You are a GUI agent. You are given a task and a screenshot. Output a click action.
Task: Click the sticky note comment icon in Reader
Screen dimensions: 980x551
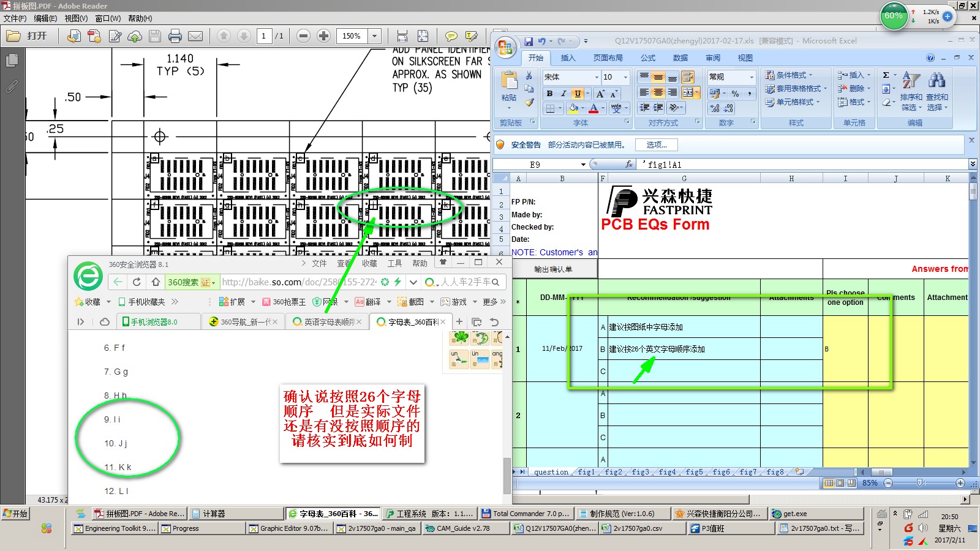[x=451, y=36]
